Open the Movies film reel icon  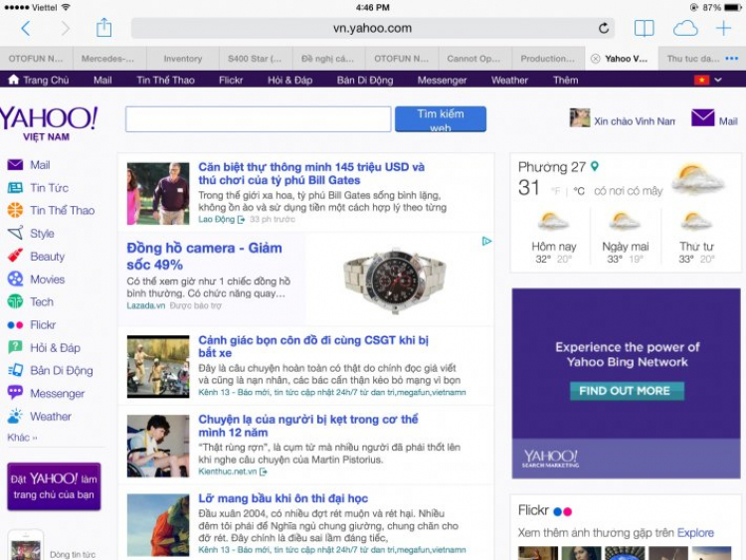15,279
